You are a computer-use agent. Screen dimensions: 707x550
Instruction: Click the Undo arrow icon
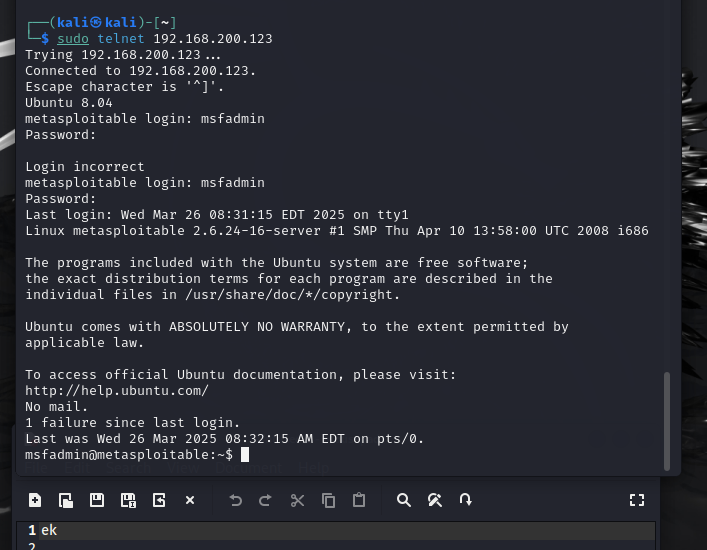pyautogui.click(x=235, y=500)
